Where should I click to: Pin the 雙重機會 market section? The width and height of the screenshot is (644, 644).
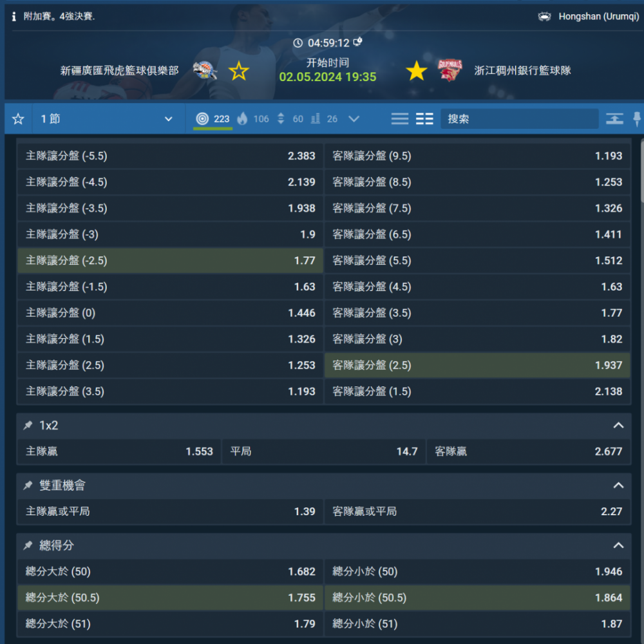pos(28,486)
